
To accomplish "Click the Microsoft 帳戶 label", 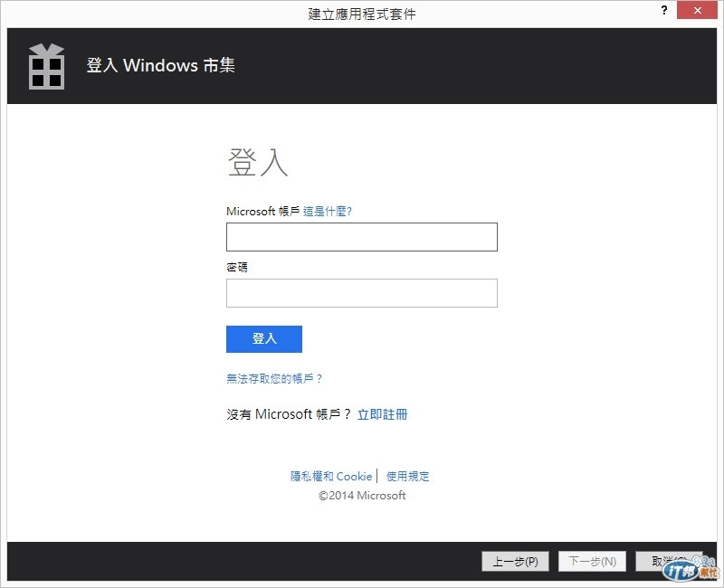I will coord(262,212).
